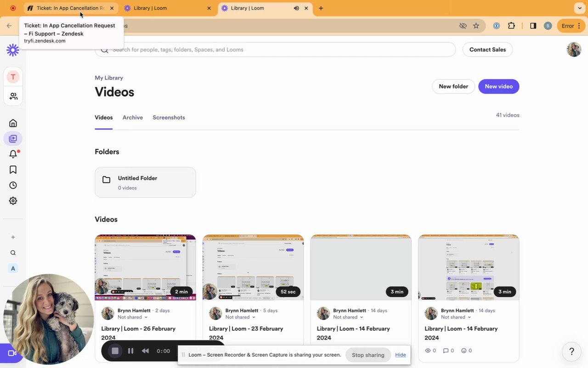This screenshot has height=368, width=588.
Task: Open the "T" workspace switcher
Action: point(13,77)
